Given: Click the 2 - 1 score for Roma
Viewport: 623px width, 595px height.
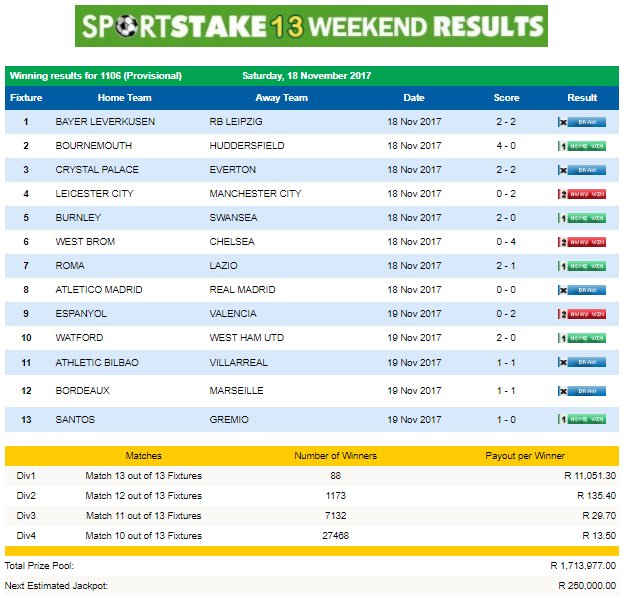Looking at the screenshot, I should [x=506, y=265].
